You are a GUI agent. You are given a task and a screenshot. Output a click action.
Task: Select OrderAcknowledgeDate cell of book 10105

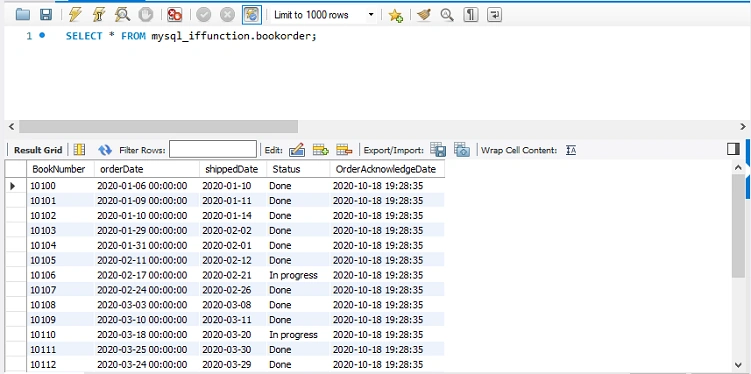coord(387,260)
